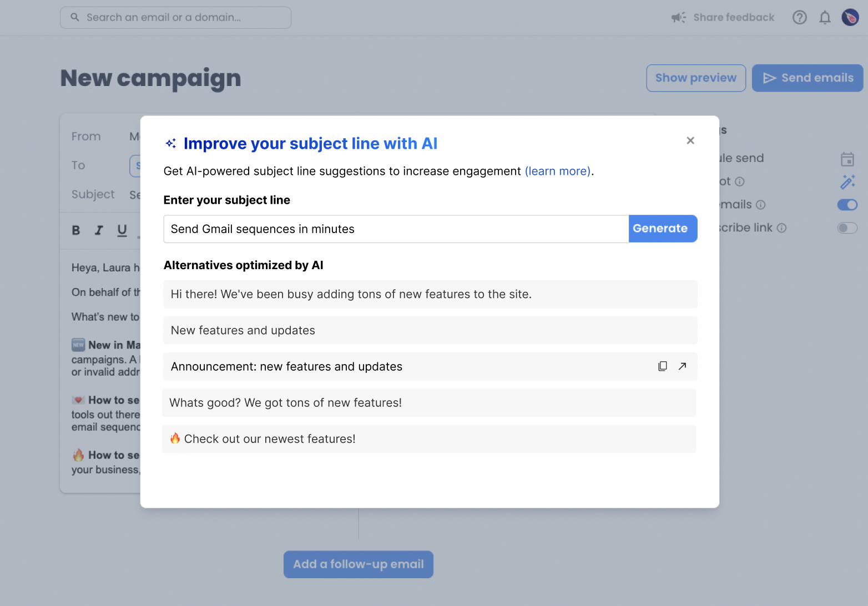Open the profile avatar in the top right
The image size is (868, 606).
click(850, 17)
